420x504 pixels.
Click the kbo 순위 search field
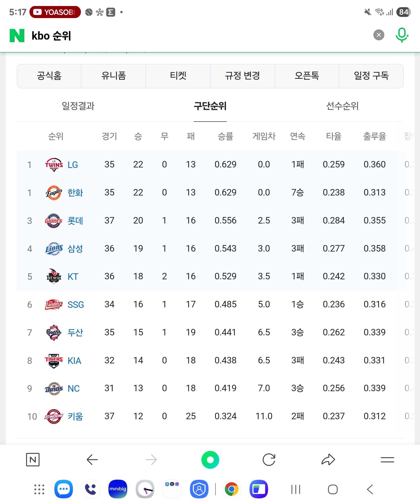point(192,35)
